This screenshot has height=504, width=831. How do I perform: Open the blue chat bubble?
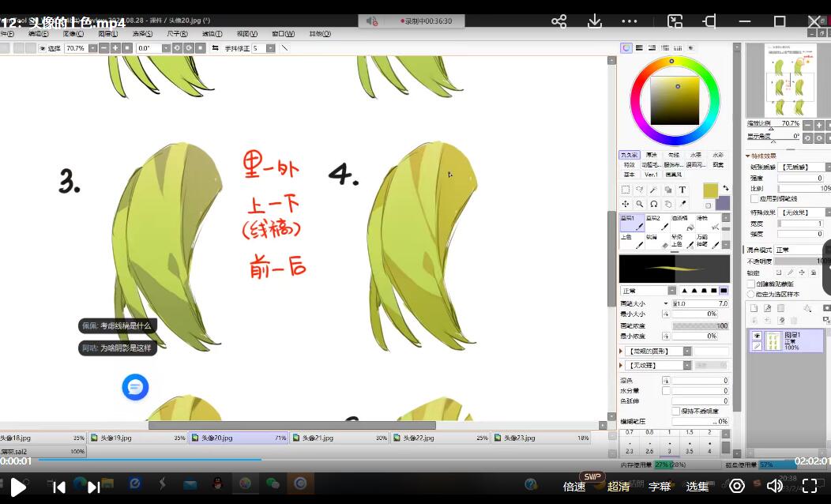point(135,387)
